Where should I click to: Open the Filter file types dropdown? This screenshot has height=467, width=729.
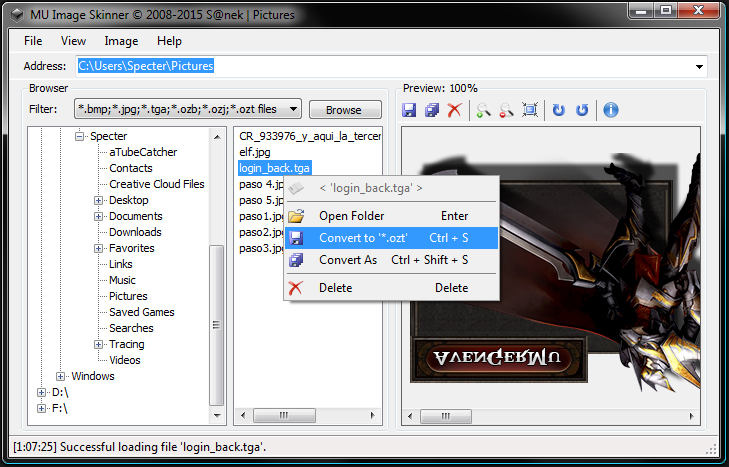point(188,109)
